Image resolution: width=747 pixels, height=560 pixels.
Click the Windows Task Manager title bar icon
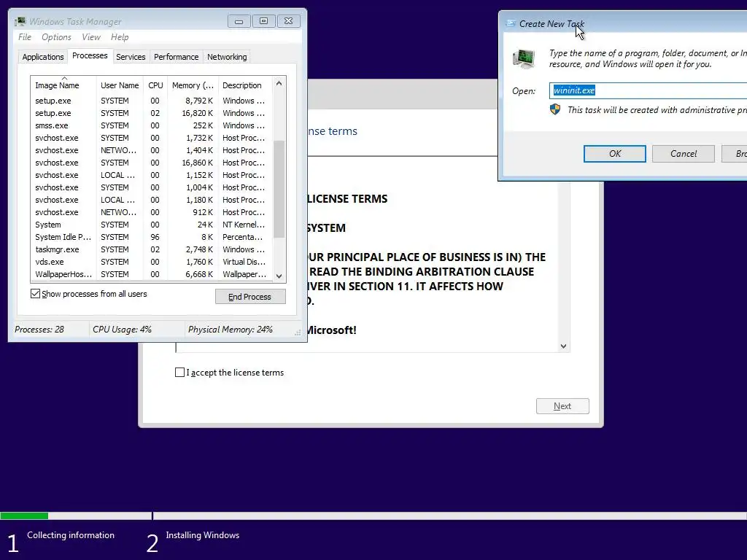[x=20, y=21]
